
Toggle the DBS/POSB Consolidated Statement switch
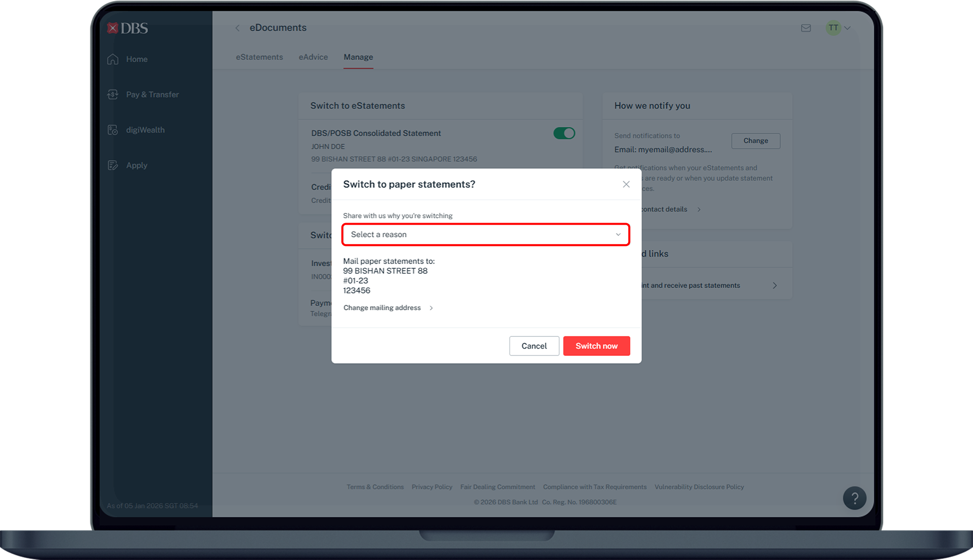click(564, 133)
